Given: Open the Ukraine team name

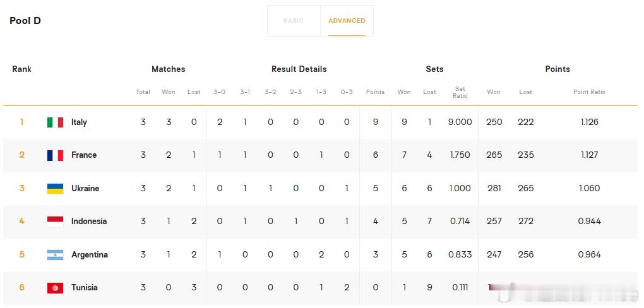Looking at the screenshot, I should pos(85,188).
